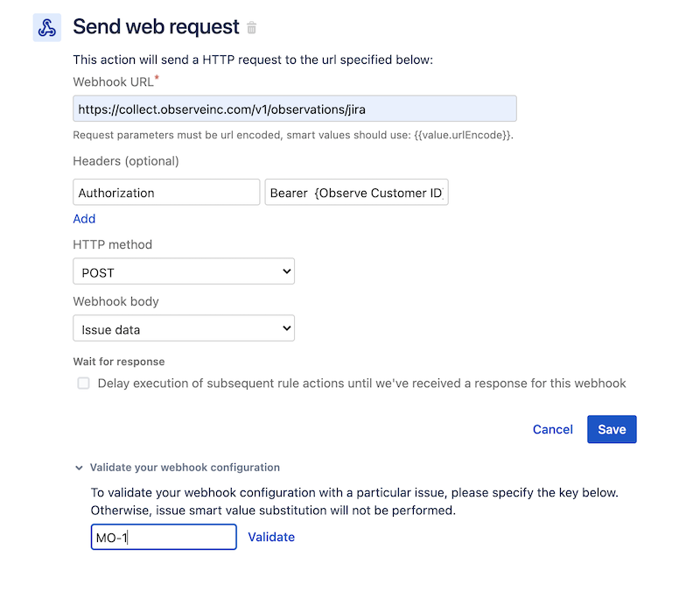Open the HTTP method POST dropdown

pyautogui.click(x=184, y=271)
